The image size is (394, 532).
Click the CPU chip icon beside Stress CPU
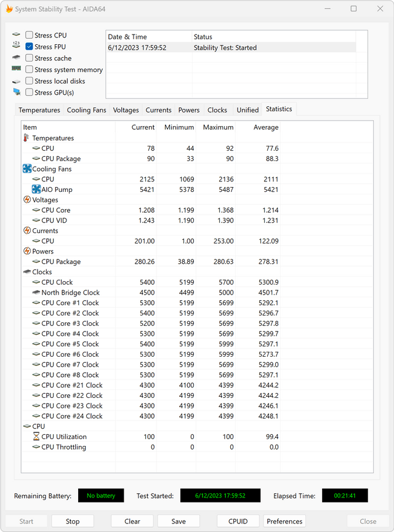[16, 34]
